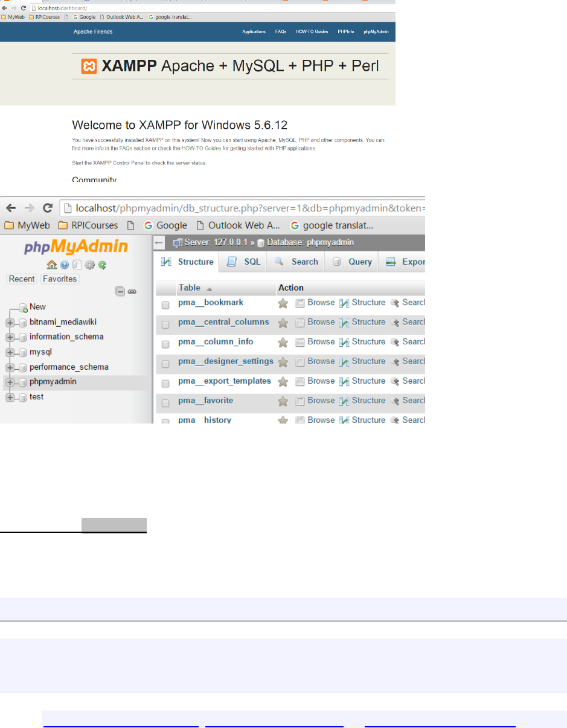
Task: Focus the localhost/dashboard address bar
Action: point(211,8)
